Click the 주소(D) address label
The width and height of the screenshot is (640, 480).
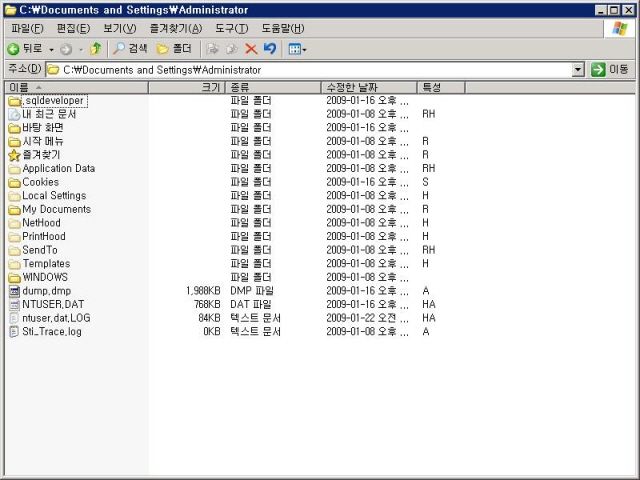coord(25,69)
